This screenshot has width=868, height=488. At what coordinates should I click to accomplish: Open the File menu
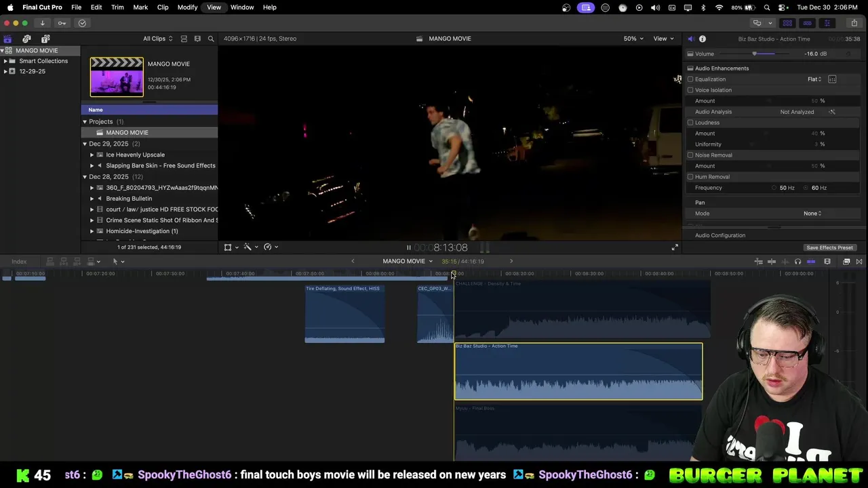(76, 7)
